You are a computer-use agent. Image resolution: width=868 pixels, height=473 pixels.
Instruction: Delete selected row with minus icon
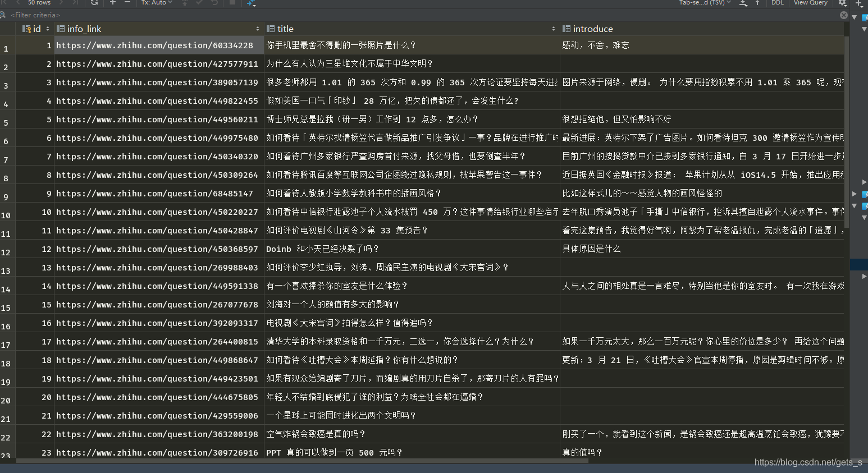pyautogui.click(x=127, y=3)
